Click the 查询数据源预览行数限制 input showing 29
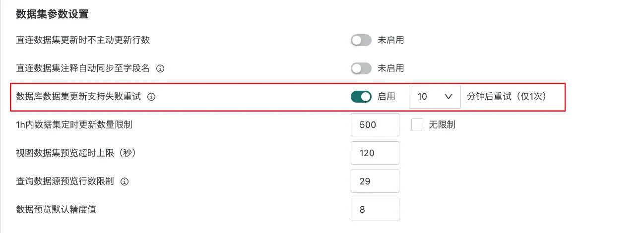Screen dimensions: 644x233 (375, 181)
